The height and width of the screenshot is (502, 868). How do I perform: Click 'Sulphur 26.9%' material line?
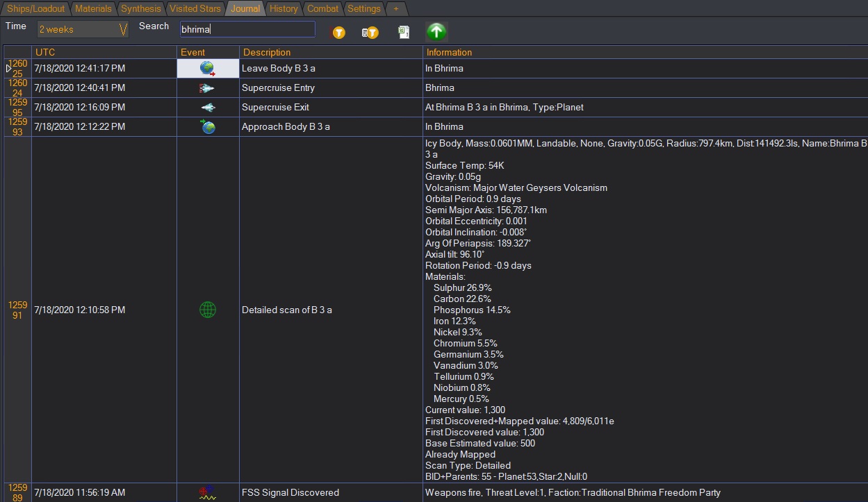[x=463, y=288]
